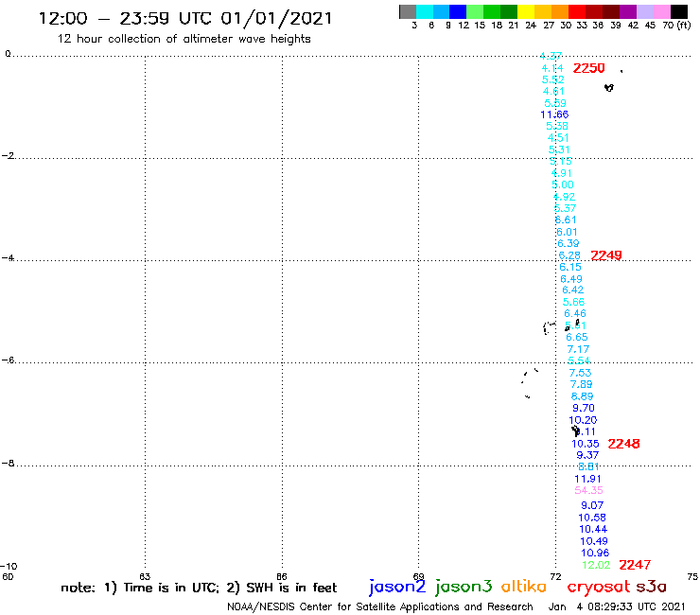Image resolution: width=700 pixels, height=615 pixels.
Task: Click the latitude axis label '-8'
Action: 8,464
